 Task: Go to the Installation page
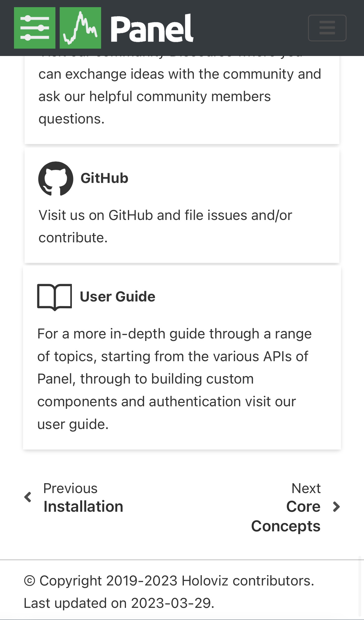(x=84, y=506)
